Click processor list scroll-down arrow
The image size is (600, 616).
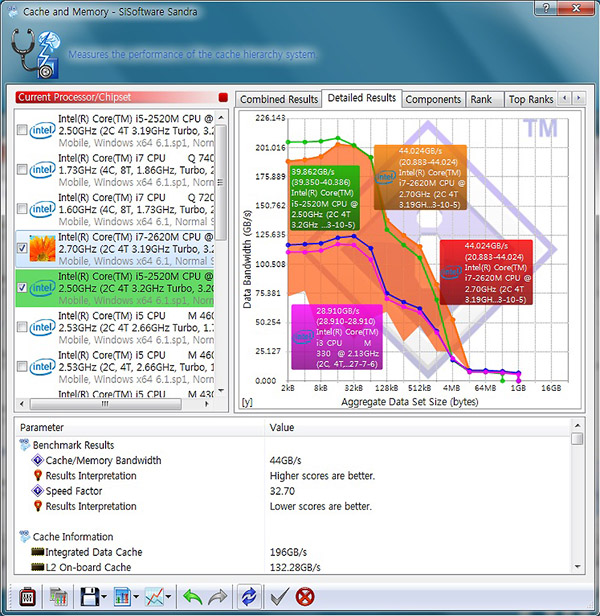point(221,390)
